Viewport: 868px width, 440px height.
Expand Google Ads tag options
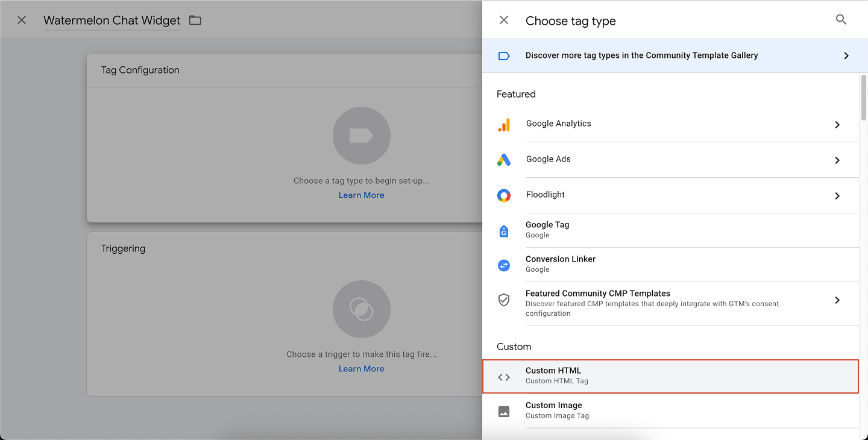coord(837,160)
